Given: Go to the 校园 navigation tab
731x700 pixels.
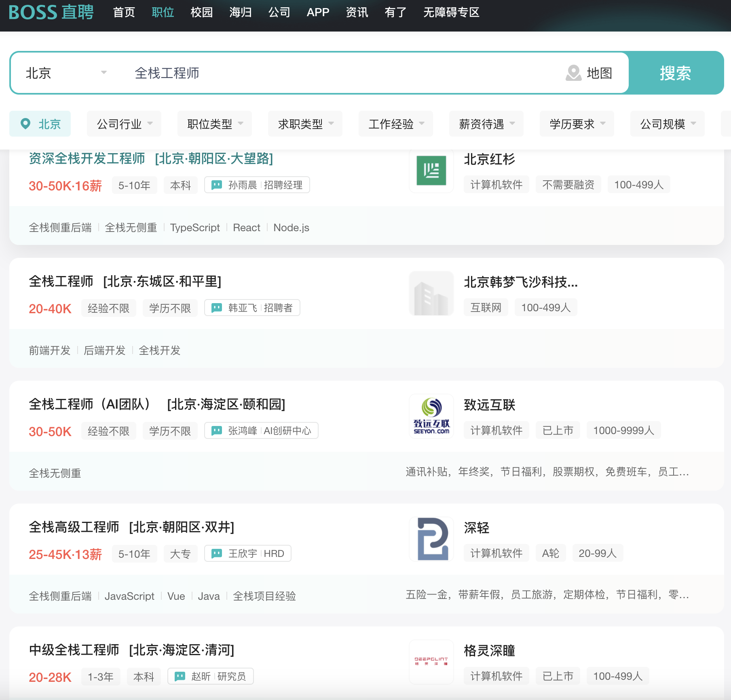Looking at the screenshot, I should [201, 13].
